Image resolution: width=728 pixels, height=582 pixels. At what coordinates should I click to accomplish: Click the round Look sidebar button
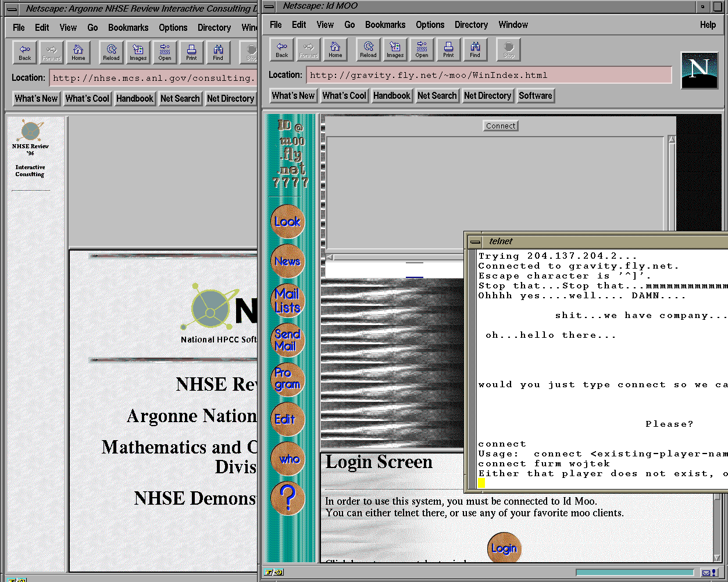pyautogui.click(x=287, y=222)
